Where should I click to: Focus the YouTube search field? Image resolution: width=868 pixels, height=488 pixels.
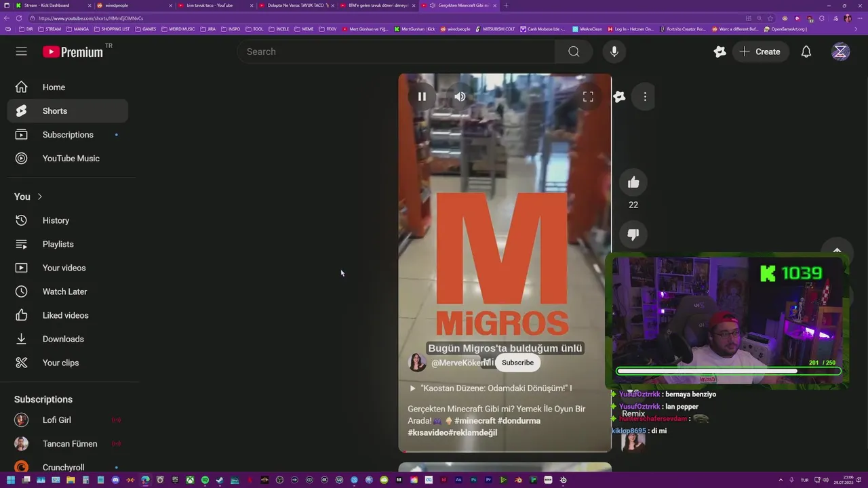click(396, 52)
